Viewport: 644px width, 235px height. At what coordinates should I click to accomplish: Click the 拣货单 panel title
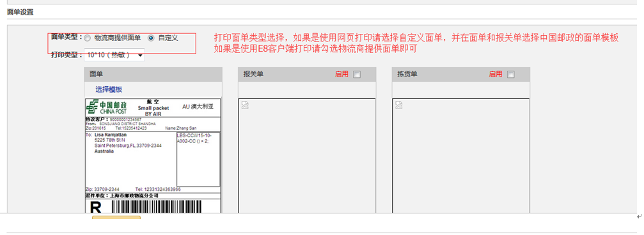407,74
